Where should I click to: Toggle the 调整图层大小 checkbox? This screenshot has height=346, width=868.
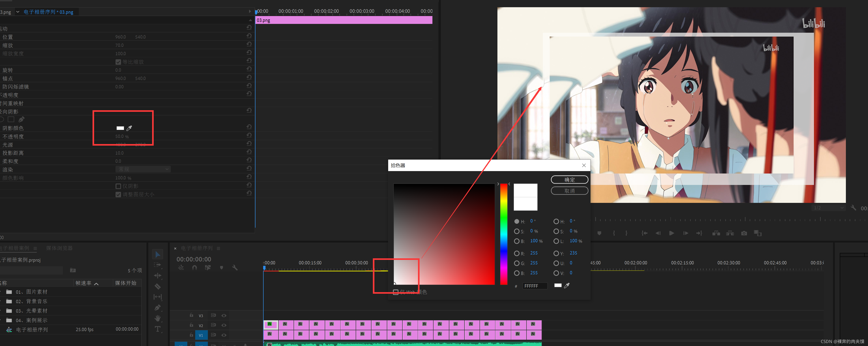[118, 195]
